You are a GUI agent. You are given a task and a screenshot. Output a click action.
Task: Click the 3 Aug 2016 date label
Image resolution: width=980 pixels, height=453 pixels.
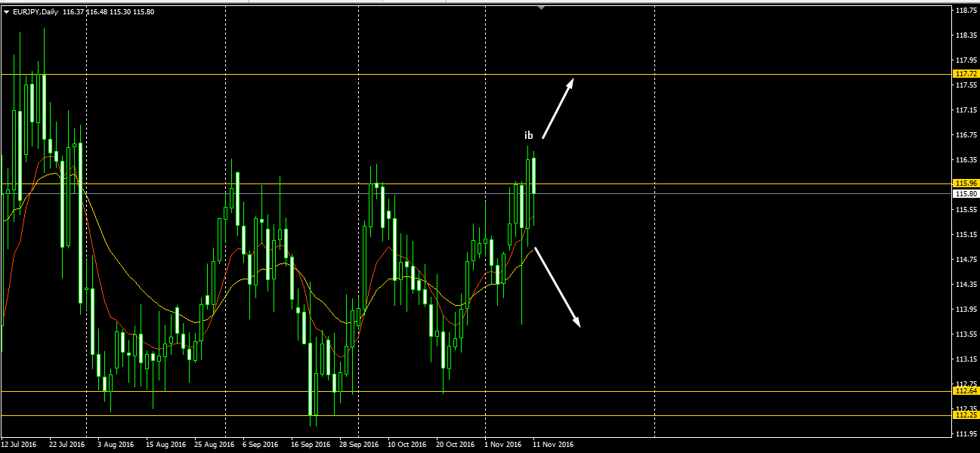[116, 445]
